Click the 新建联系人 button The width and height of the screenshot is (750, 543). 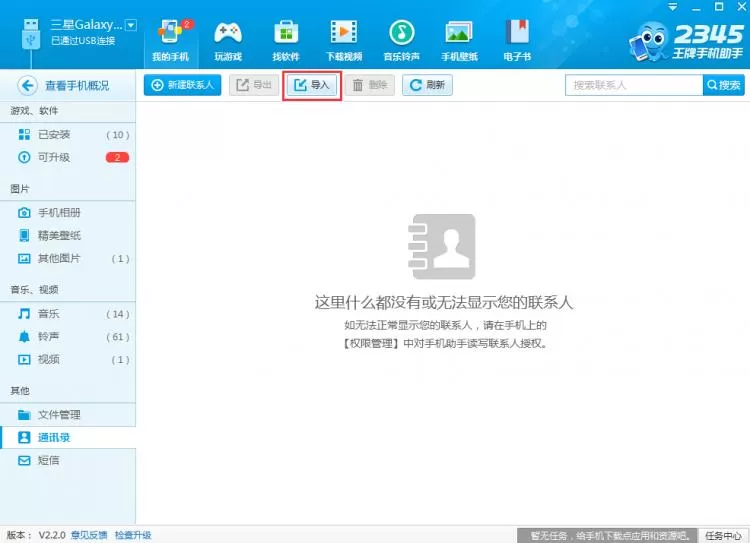pyautogui.click(x=183, y=85)
